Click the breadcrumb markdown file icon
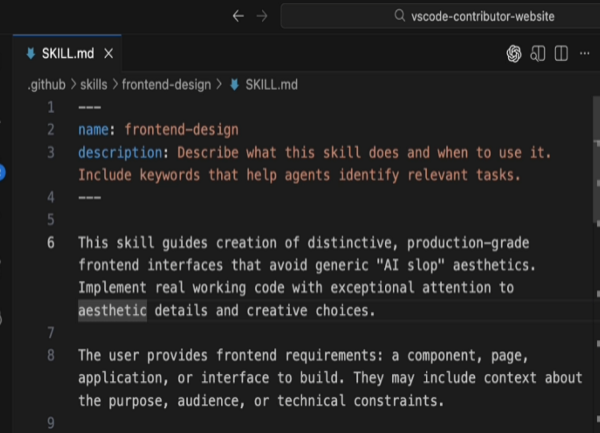Screen dimensions: 600x433 coord(235,85)
